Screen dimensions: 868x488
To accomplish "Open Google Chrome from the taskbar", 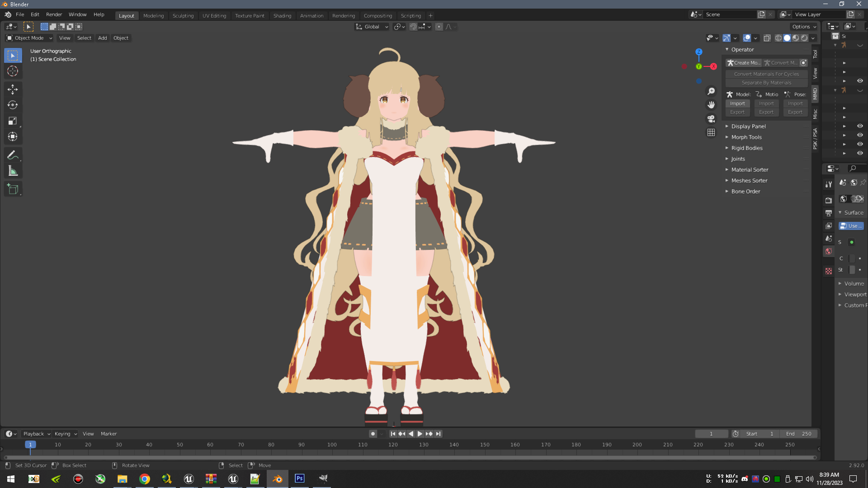I will [x=145, y=479].
